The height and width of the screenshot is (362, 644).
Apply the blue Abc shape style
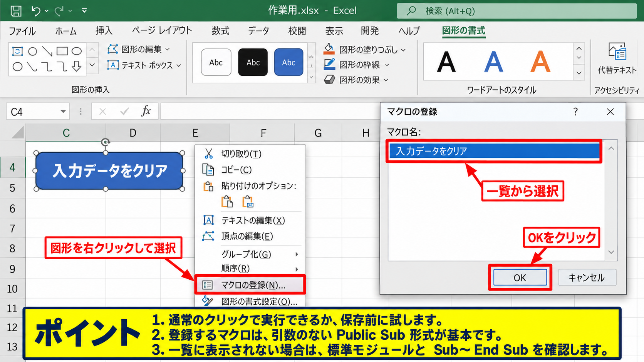(288, 62)
